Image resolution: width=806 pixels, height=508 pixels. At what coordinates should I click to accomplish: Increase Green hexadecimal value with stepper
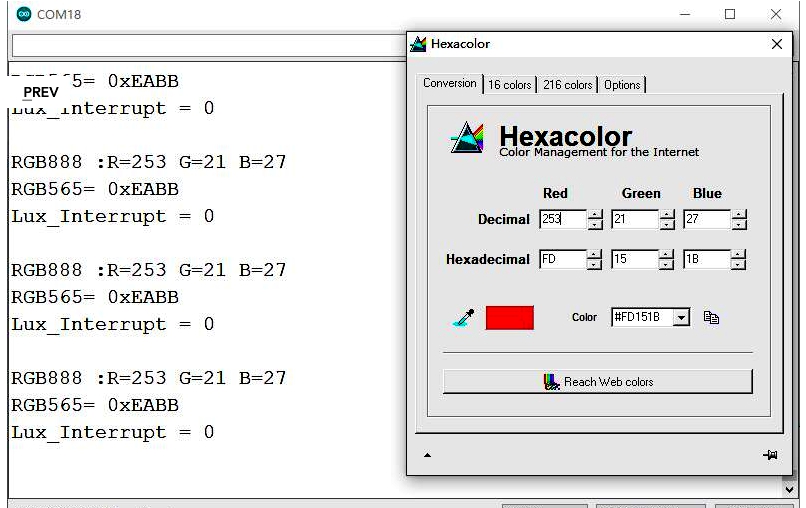pos(666,255)
